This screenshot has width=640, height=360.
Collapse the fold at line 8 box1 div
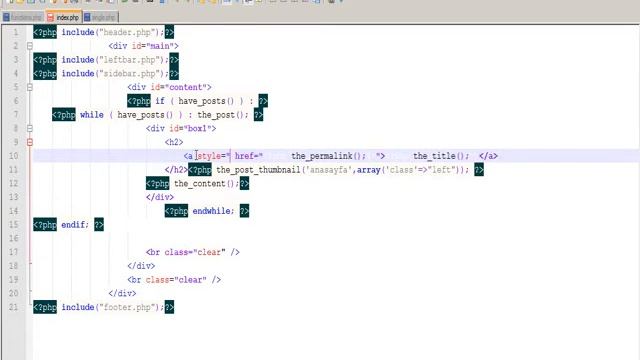pos(30,129)
